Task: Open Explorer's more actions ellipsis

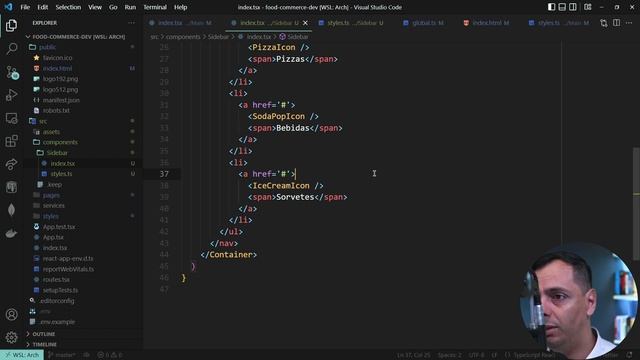Action: [x=131, y=23]
